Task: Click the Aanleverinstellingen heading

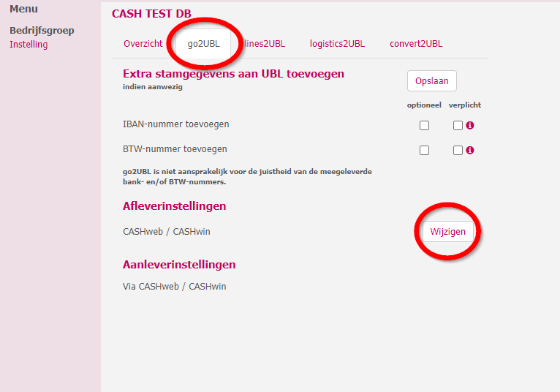Action: tap(179, 265)
